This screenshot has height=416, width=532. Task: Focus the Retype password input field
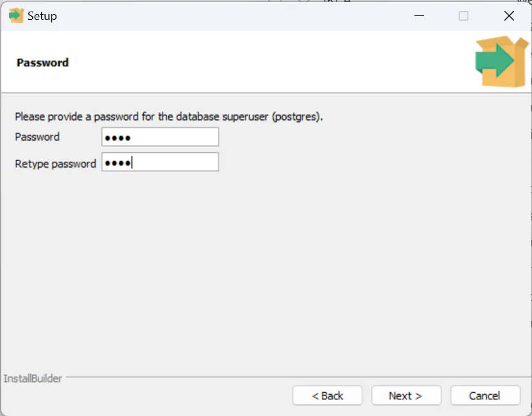pyautogui.click(x=160, y=162)
